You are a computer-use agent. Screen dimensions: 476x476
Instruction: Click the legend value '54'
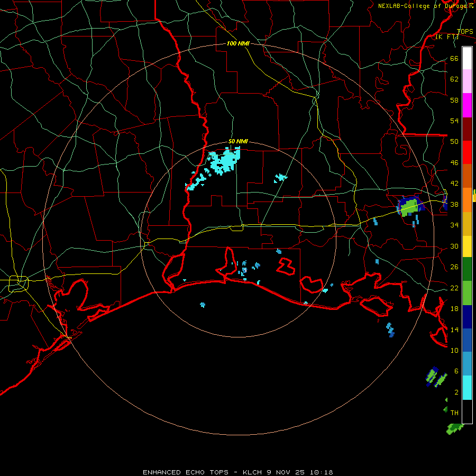pyautogui.click(x=454, y=121)
